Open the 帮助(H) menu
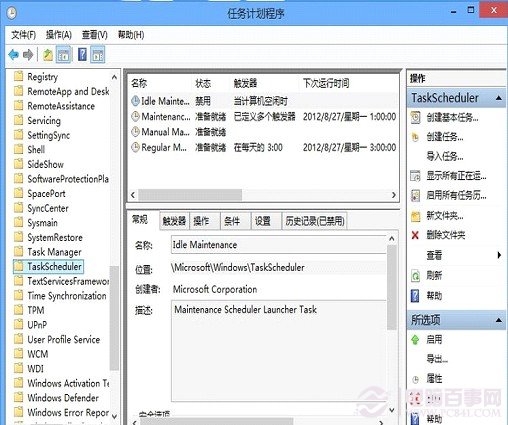Viewport: 508px width, 425px height. coord(131,35)
